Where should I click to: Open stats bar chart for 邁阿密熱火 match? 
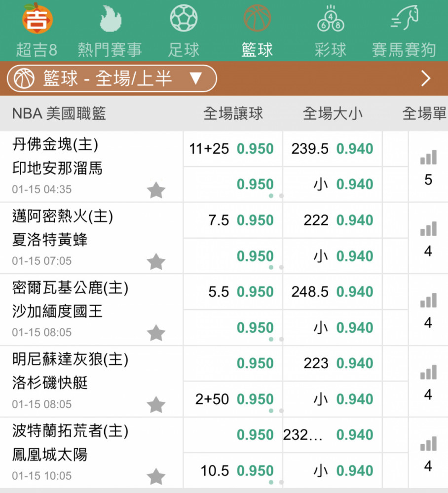point(428,229)
